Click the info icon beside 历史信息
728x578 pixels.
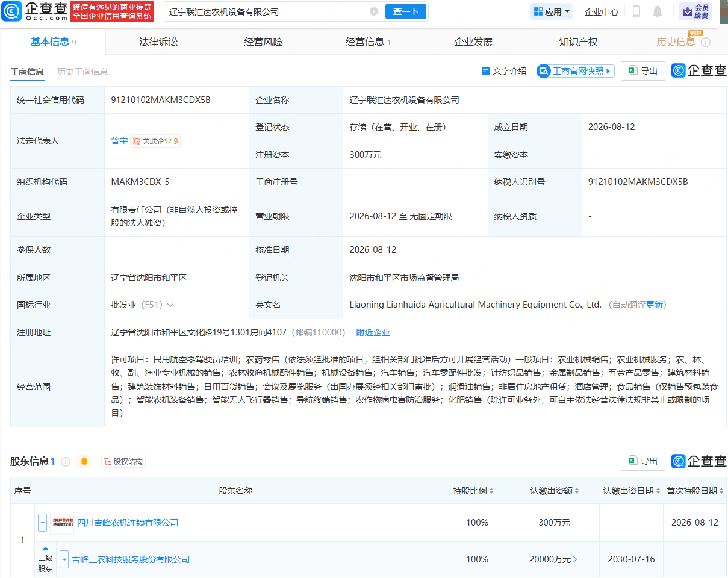tap(706, 42)
